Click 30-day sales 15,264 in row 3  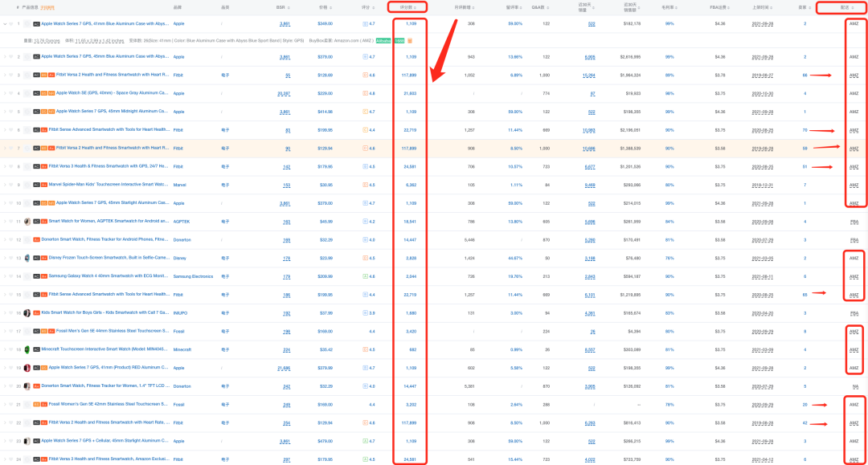click(589, 75)
